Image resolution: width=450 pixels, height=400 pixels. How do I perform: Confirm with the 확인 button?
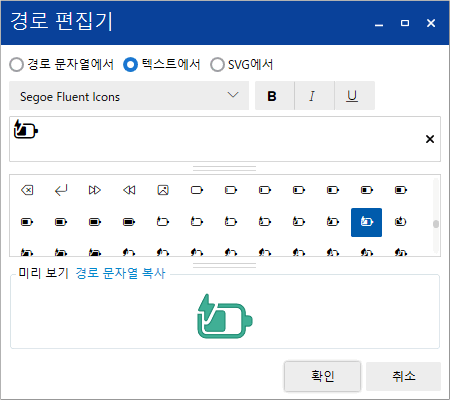tap(322, 376)
